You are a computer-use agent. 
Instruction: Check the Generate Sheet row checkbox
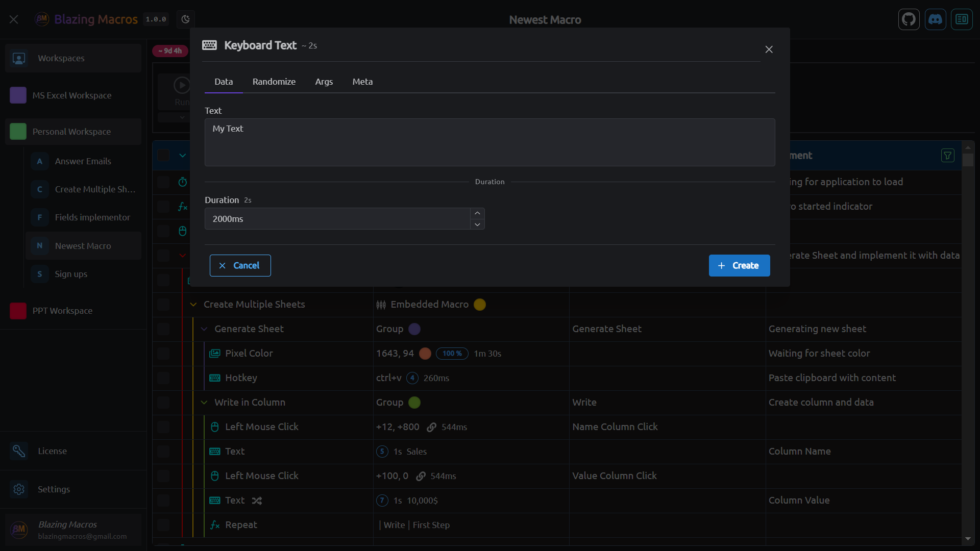[x=163, y=329]
